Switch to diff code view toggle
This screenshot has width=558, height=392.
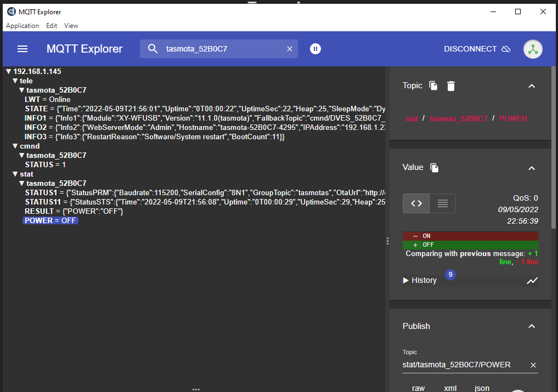(x=416, y=203)
